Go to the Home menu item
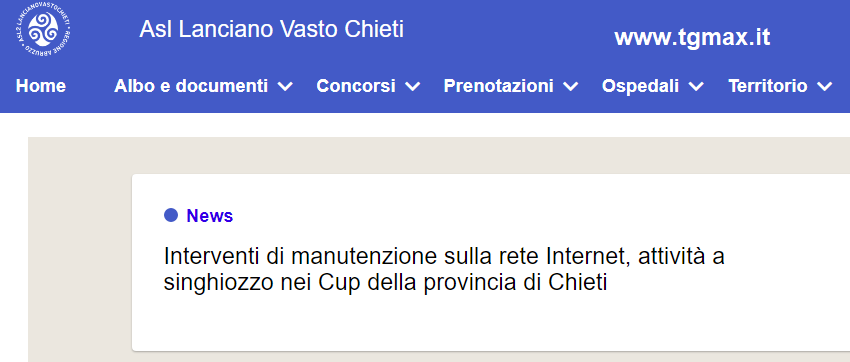 [x=41, y=86]
